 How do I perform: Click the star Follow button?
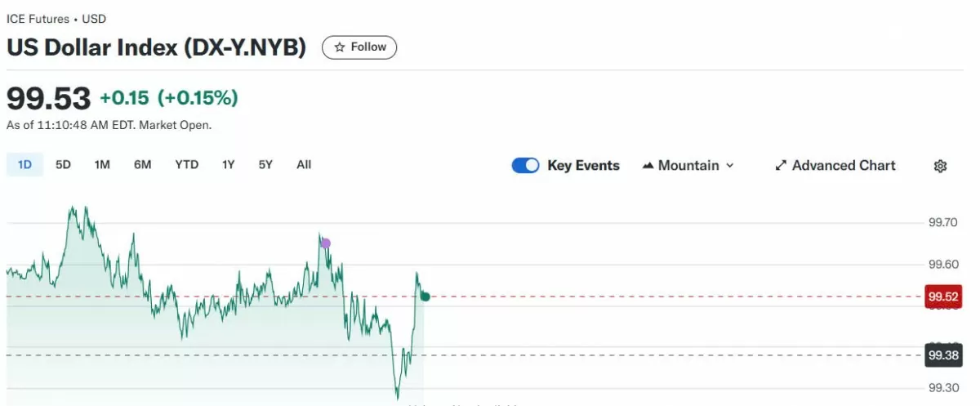point(359,47)
